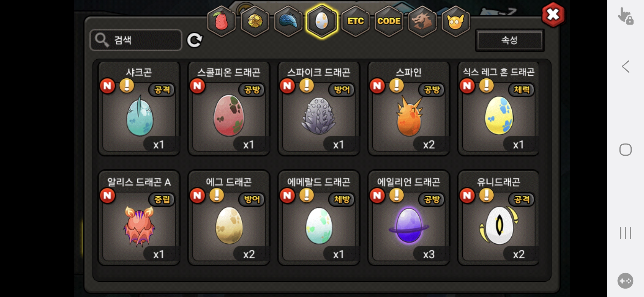
Task: Open the red fruit food tab
Action: pyautogui.click(x=221, y=21)
